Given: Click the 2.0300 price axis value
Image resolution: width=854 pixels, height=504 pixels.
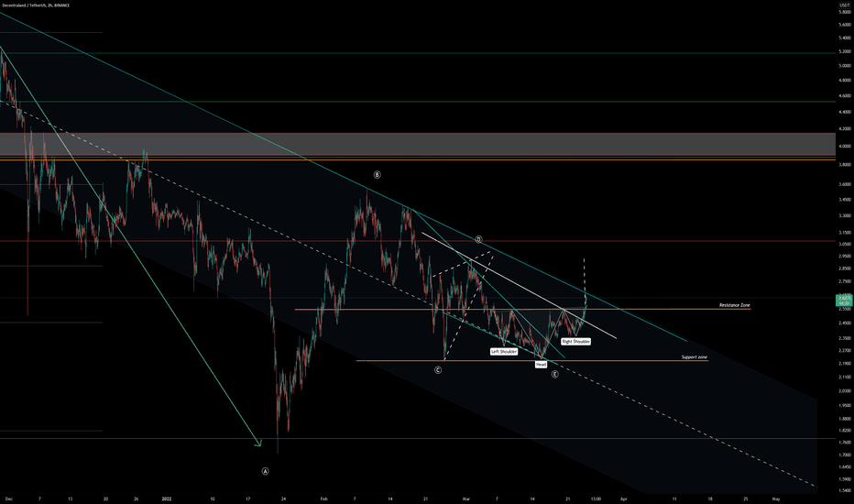Looking at the screenshot, I should [x=845, y=390].
